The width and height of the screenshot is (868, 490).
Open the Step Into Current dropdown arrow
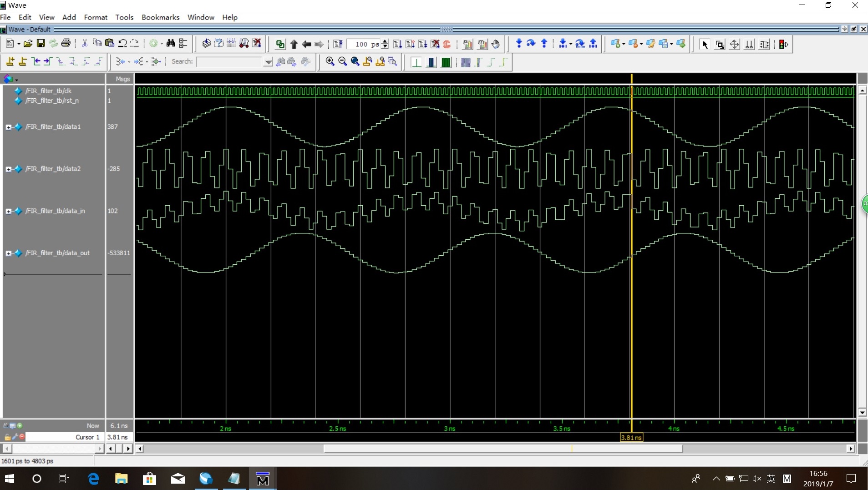pyautogui.click(x=570, y=44)
